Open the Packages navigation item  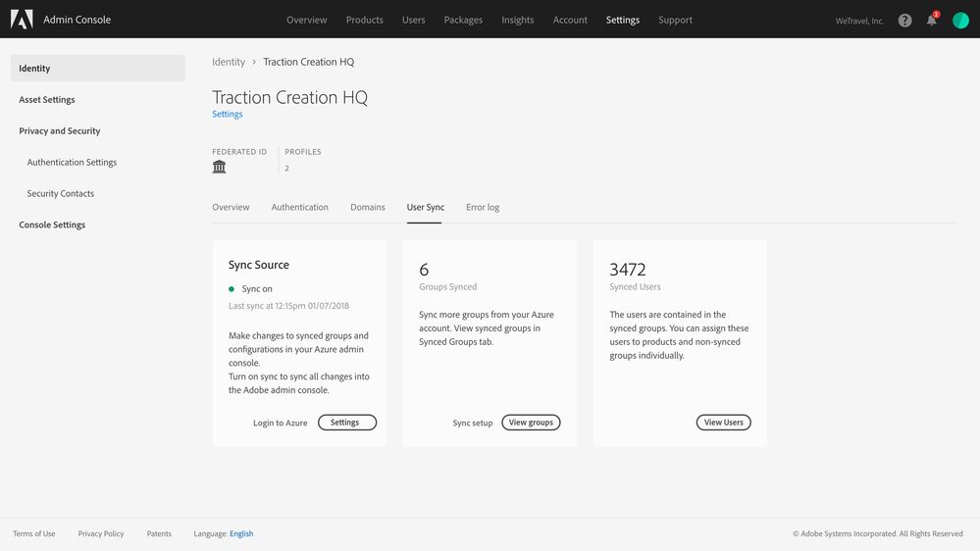(463, 20)
